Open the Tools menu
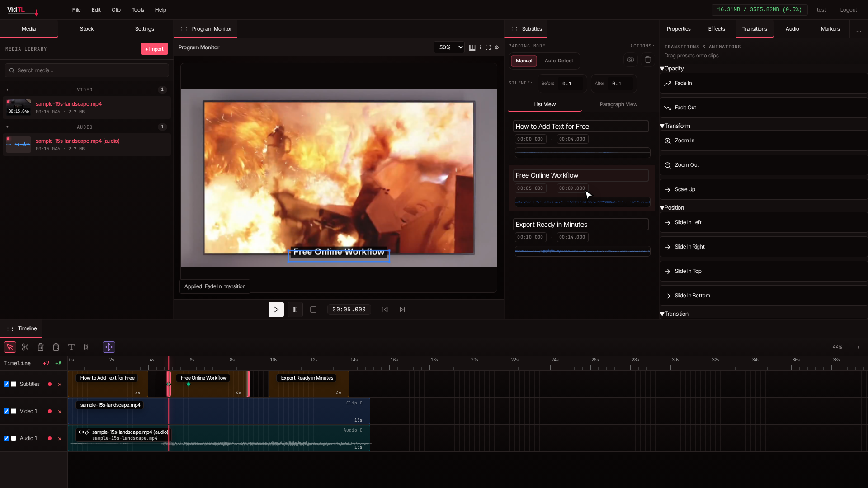Viewport: 868px width, 488px height. [x=138, y=10]
